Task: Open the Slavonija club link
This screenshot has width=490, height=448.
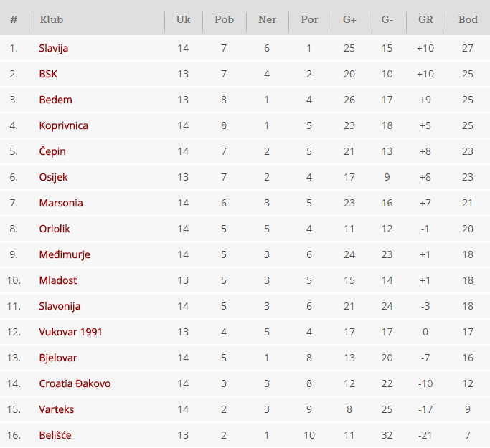Action: (60, 306)
